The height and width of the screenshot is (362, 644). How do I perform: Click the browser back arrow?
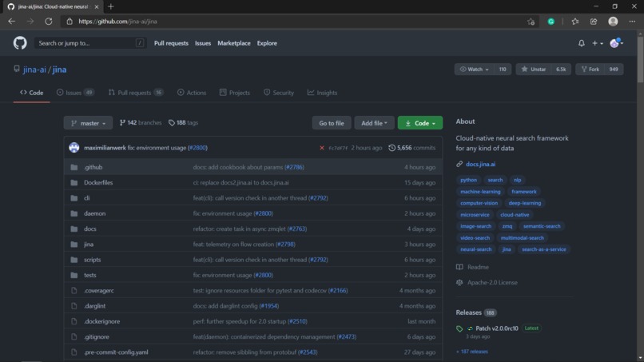pyautogui.click(x=11, y=22)
